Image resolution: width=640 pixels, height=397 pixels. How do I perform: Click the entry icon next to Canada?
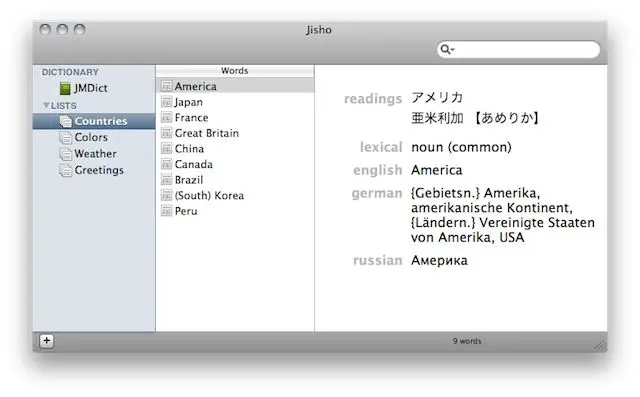pyautogui.click(x=166, y=164)
